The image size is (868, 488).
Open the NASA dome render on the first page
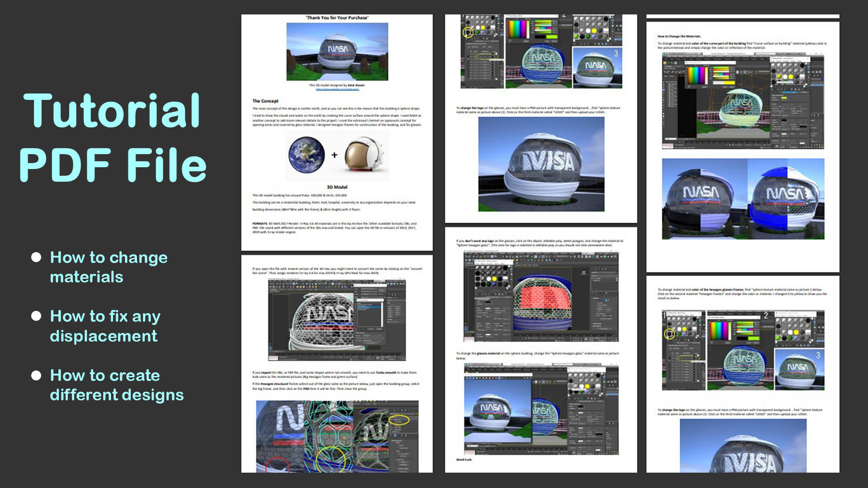coord(337,52)
